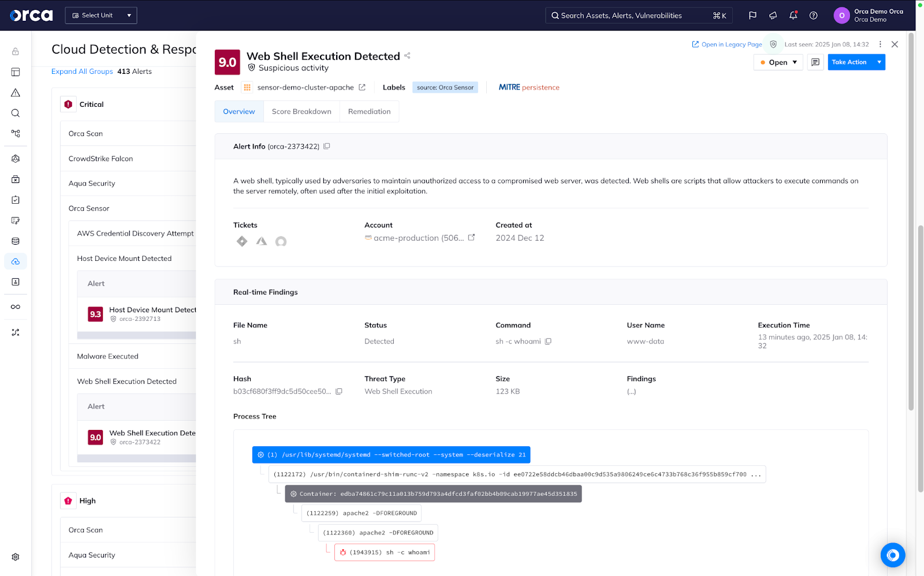924x576 pixels.
Task: Switch to the Score Breakdown tab
Action: point(301,111)
